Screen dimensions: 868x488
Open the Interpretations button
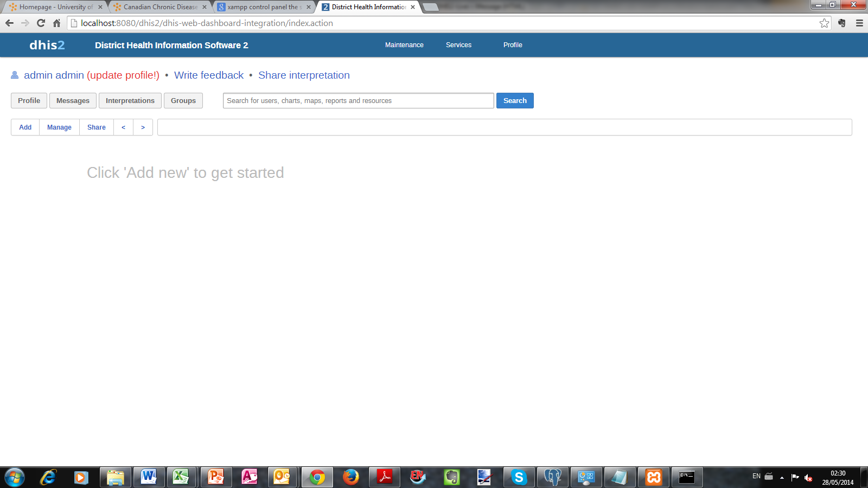(130, 101)
